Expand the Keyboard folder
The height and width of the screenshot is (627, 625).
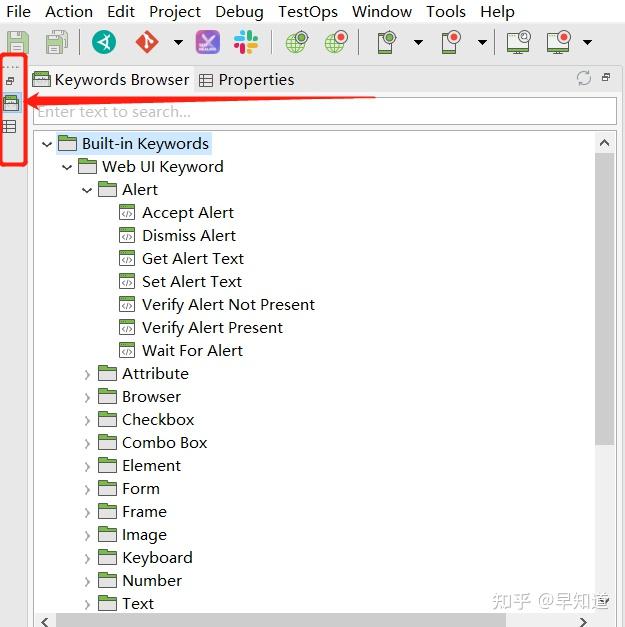pos(87,558)
